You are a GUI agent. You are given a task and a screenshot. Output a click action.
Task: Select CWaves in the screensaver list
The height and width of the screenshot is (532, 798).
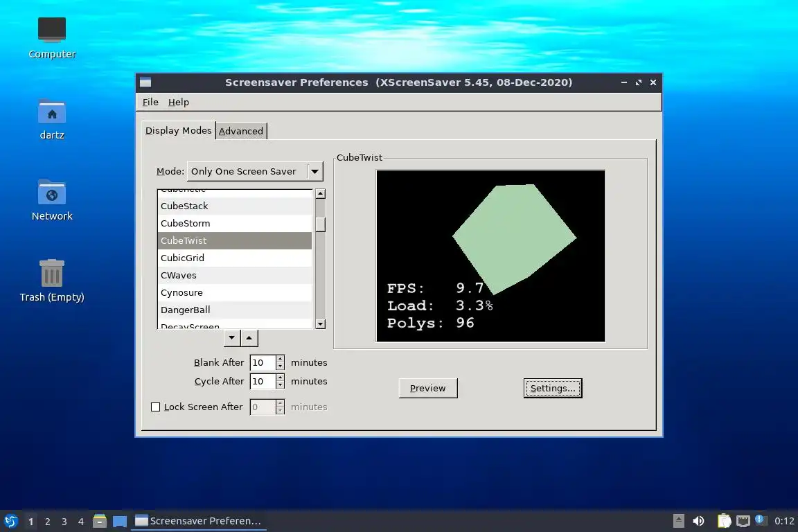click(235, 276)
